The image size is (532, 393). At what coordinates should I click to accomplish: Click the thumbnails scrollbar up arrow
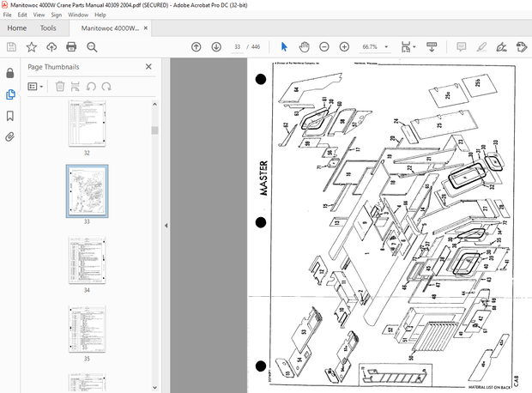click(154, 104)
